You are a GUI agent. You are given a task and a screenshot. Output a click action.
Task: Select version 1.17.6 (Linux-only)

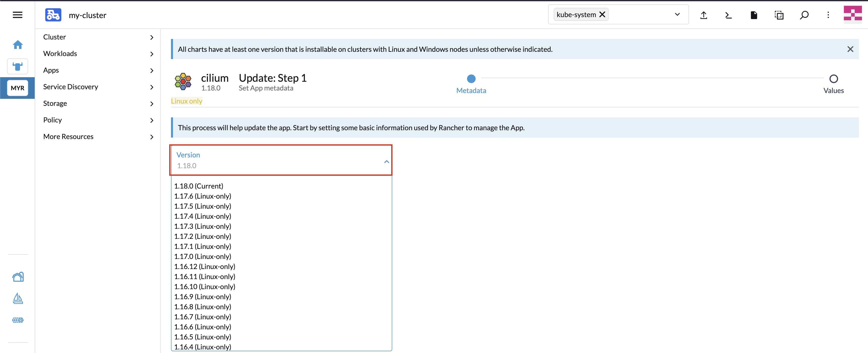click(281, 196)
